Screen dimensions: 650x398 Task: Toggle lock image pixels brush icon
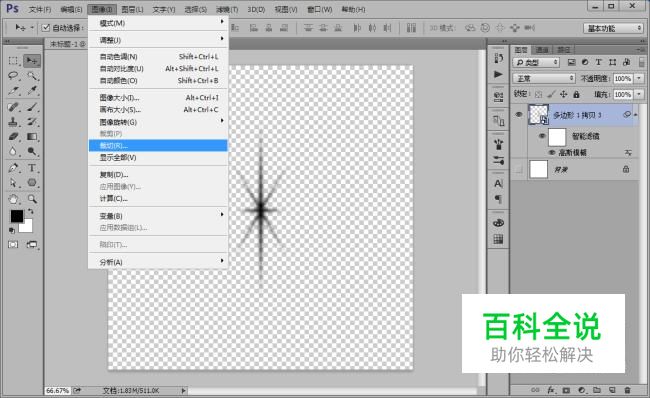pos(551,95)
